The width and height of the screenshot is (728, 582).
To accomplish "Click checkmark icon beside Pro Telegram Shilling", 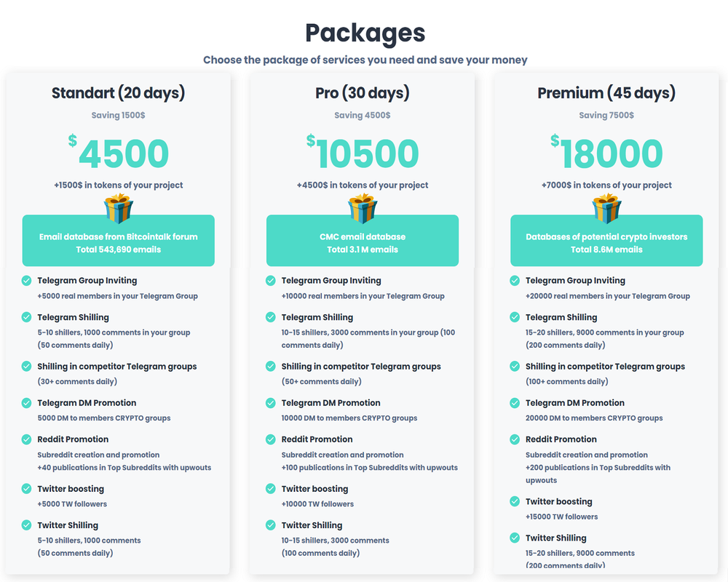I will click(x=271, y=317).
